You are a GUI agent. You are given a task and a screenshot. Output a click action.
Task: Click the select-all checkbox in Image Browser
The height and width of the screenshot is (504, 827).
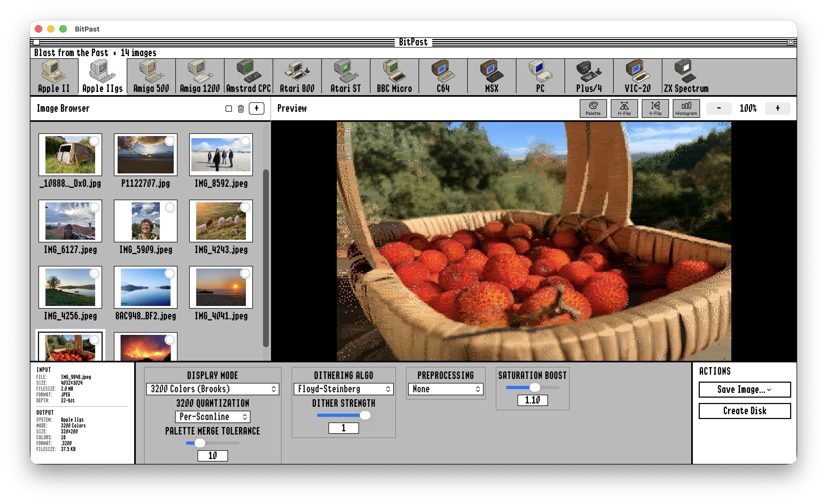click(229, 108)
